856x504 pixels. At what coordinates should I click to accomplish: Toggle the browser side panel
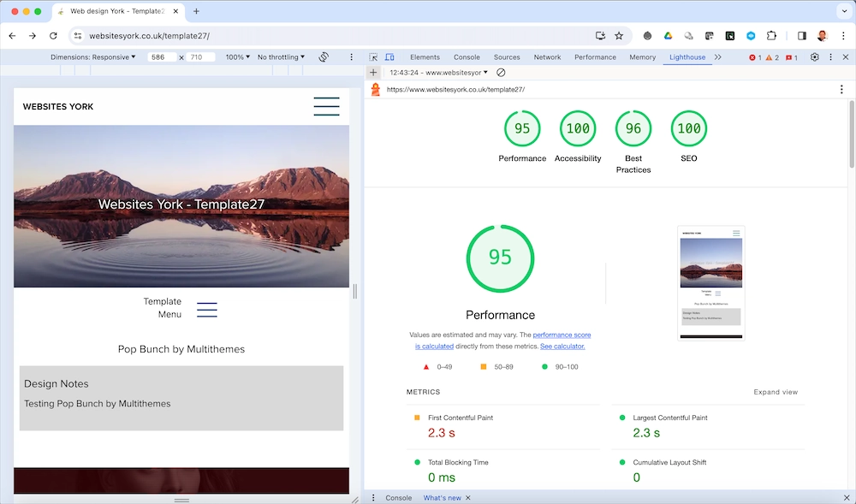(802, 36)
